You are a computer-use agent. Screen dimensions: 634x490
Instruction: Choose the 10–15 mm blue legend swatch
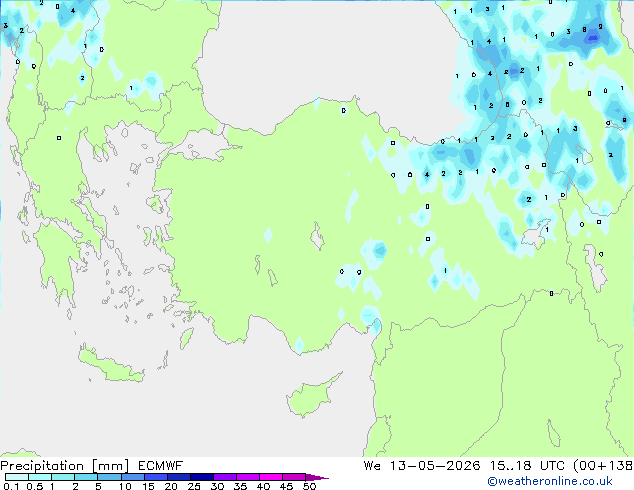point(132,477)
